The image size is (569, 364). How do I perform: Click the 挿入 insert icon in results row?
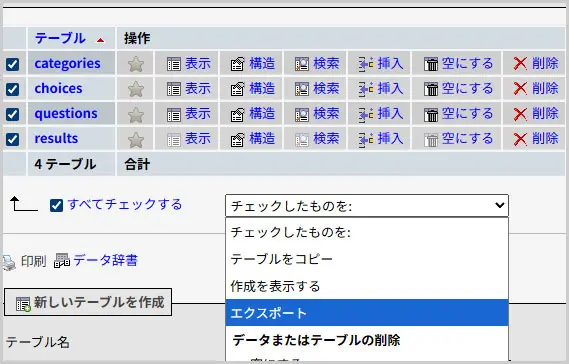(x=366, y=139)
